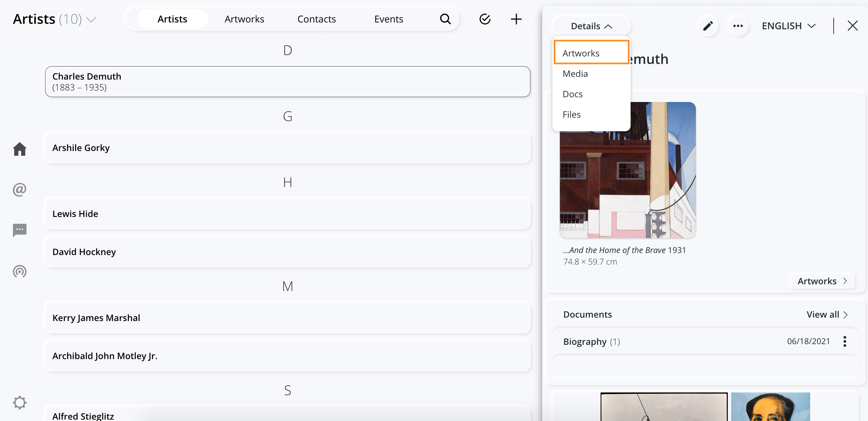The width and height of the screenshot is (868, 421).
Task: Expand the Artists (10) title dropdown
Action: click(55, 19)
